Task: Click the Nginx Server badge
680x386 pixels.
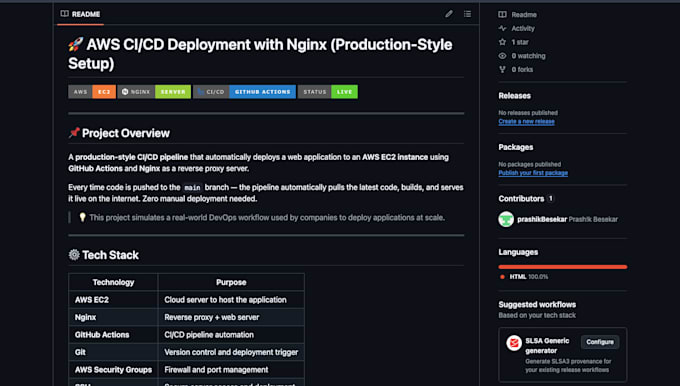Action: click(154, 92)
